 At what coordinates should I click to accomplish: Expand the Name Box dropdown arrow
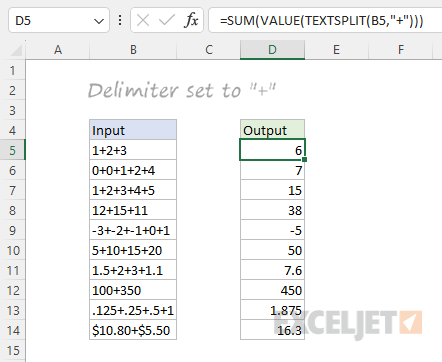coord(99,21)
